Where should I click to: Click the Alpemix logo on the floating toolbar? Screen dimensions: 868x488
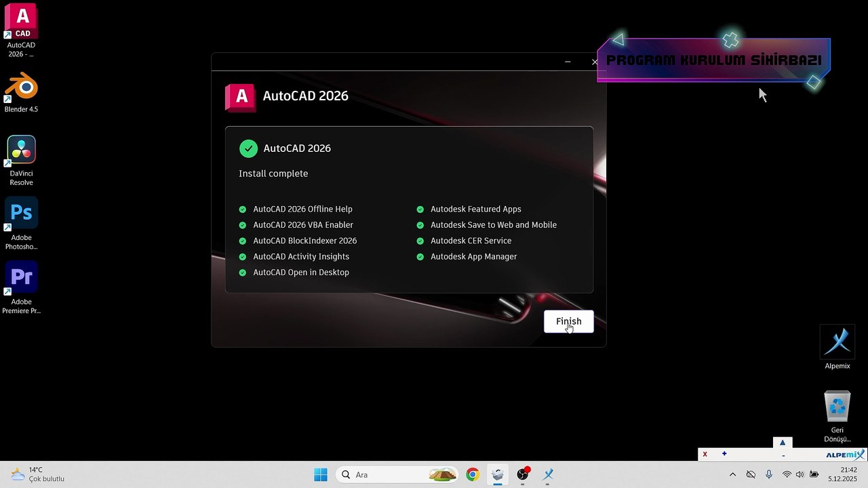click(x=845, y=455)
